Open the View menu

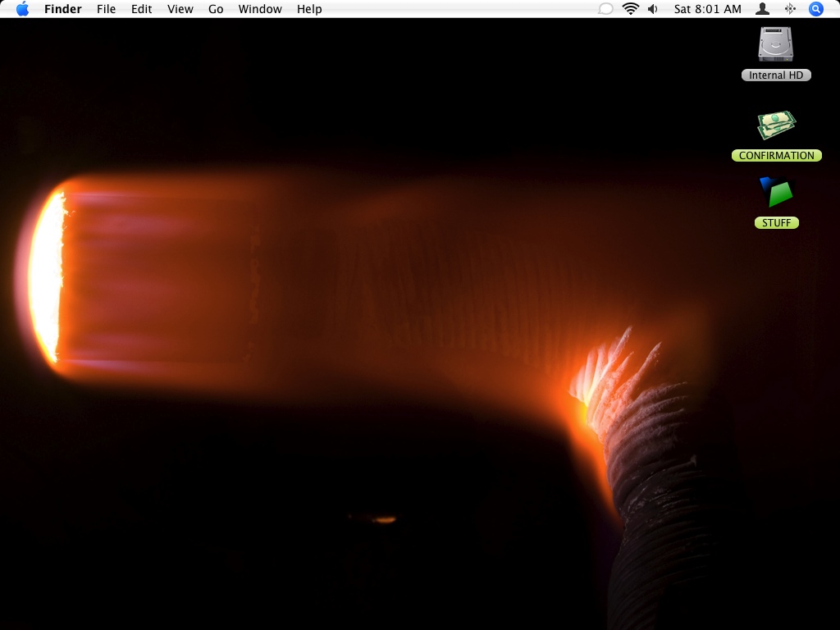[180, 9]
